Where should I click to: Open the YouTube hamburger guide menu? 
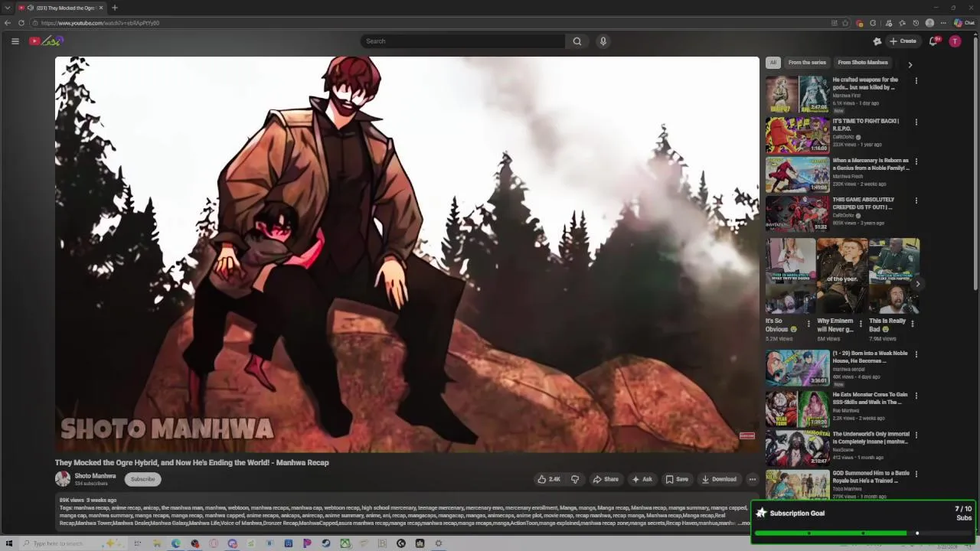tap(15, 41)
